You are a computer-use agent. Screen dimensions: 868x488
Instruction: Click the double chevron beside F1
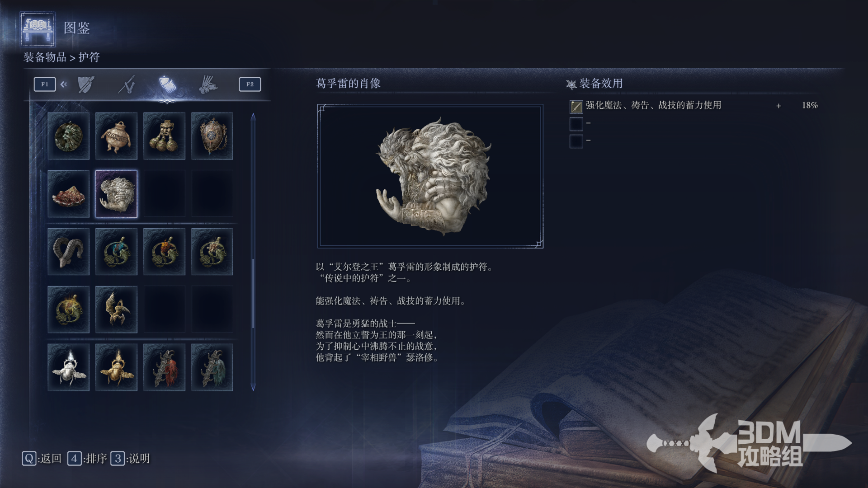click(x=64, y=84)
